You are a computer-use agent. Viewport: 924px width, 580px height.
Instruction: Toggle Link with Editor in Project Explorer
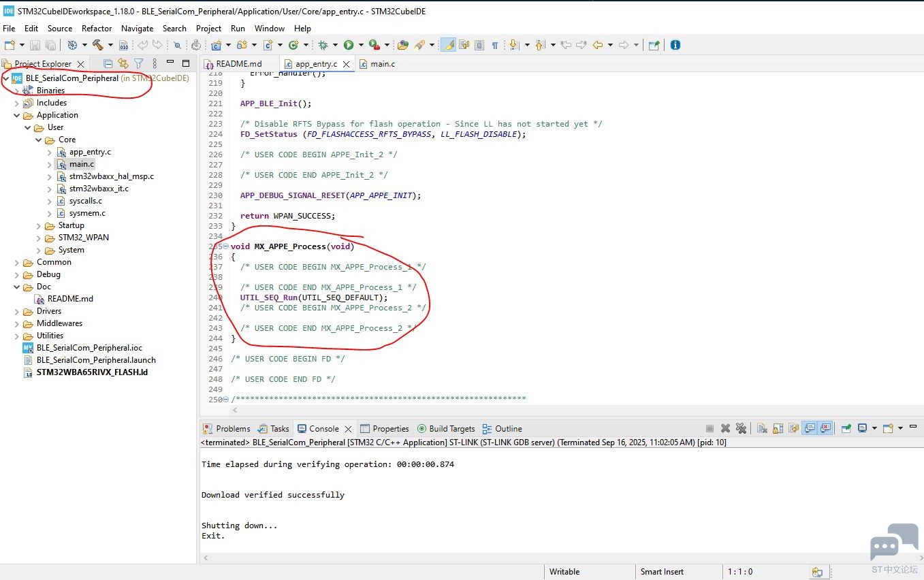tap(123, 63)
